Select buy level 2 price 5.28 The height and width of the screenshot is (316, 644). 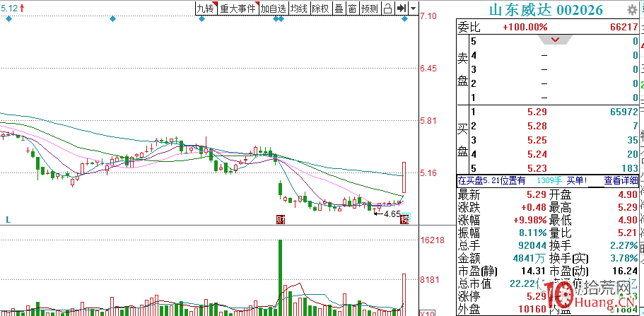536,126
